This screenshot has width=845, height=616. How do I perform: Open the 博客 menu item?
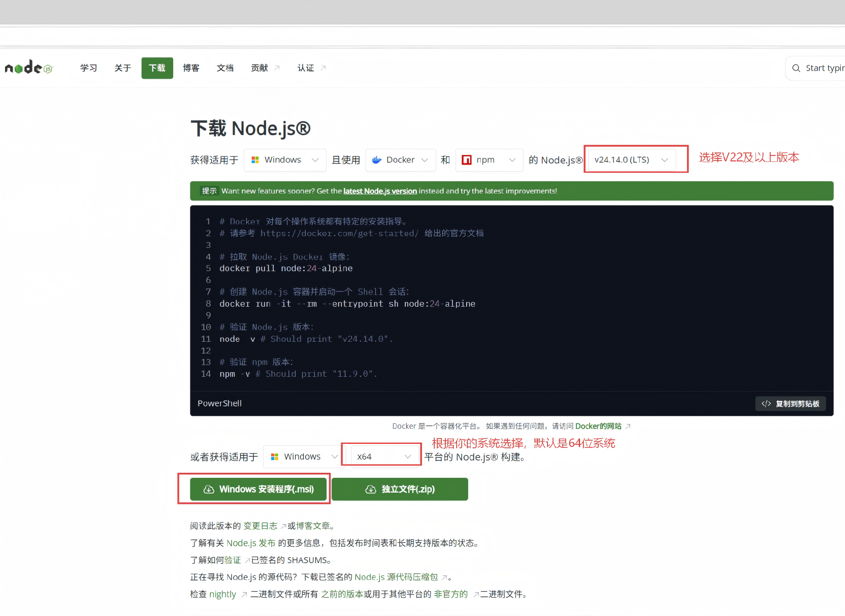coord(191,68)
